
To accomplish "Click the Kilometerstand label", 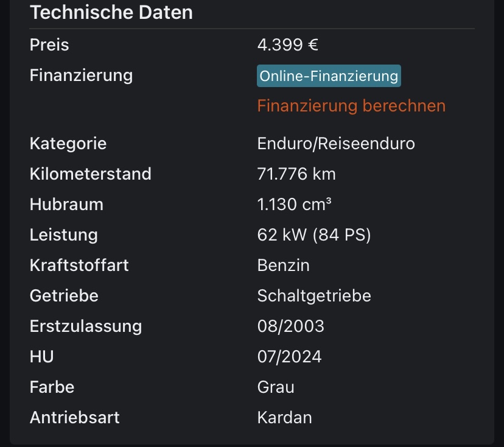I will 90,174.
